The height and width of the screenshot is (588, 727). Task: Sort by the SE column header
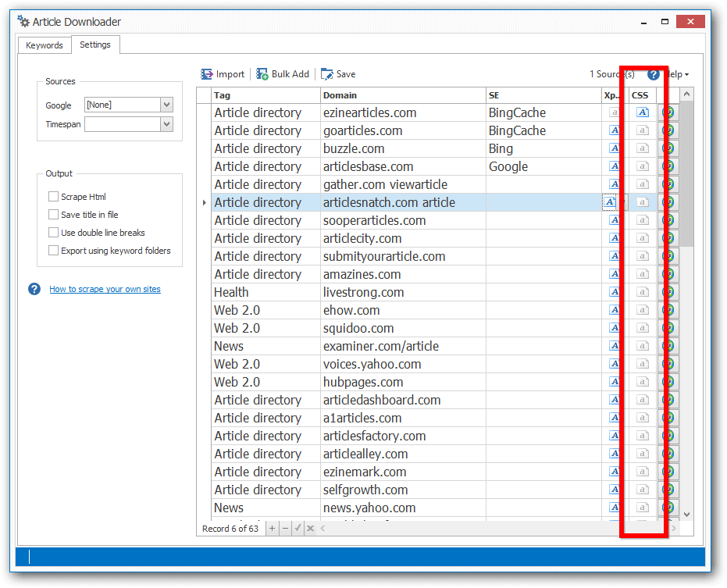click(543, 95)
